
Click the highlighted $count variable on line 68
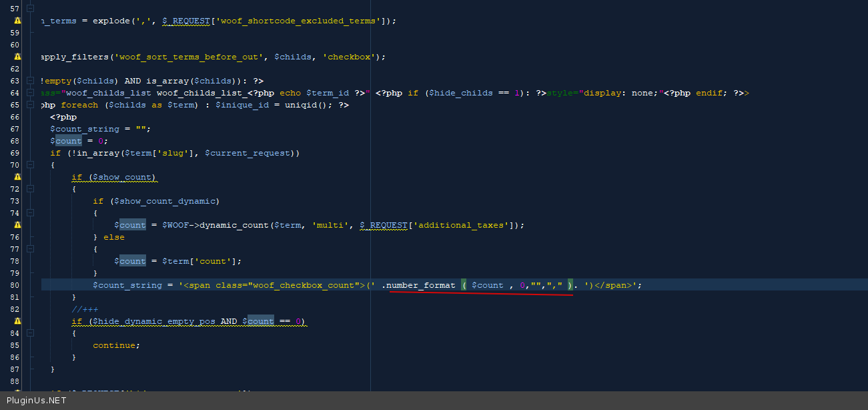click(x=68, y=141)
